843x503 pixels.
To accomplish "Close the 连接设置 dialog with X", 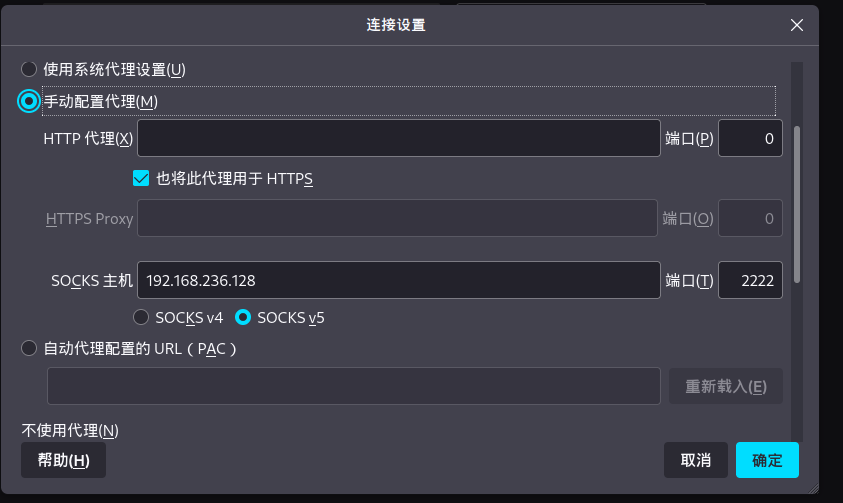I will tap(797, 26).
